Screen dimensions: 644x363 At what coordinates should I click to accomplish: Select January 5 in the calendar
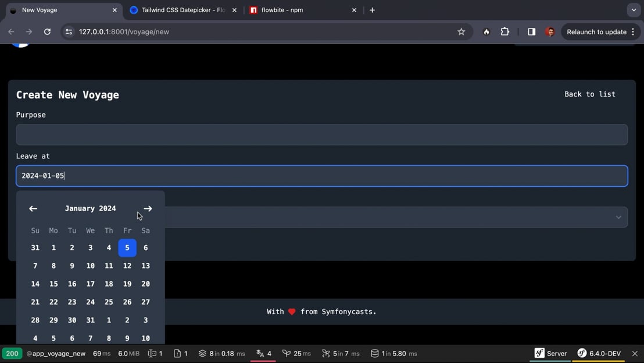pyautogui.click(x=127, y=248)
